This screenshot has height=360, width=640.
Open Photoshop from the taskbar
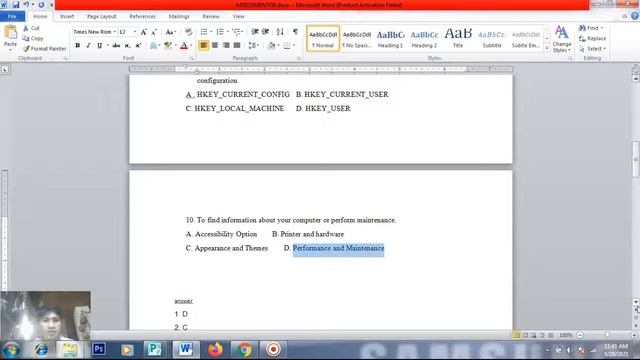tap(99, 349)
